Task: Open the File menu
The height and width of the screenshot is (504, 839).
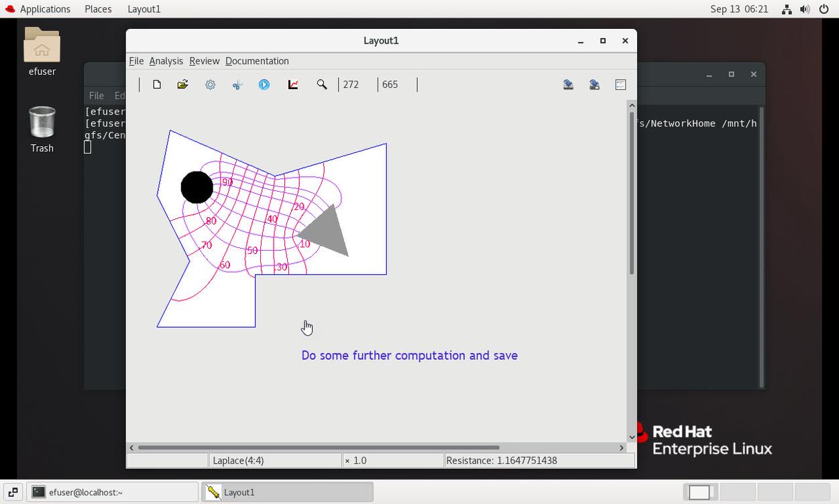Action: (136, 61)
